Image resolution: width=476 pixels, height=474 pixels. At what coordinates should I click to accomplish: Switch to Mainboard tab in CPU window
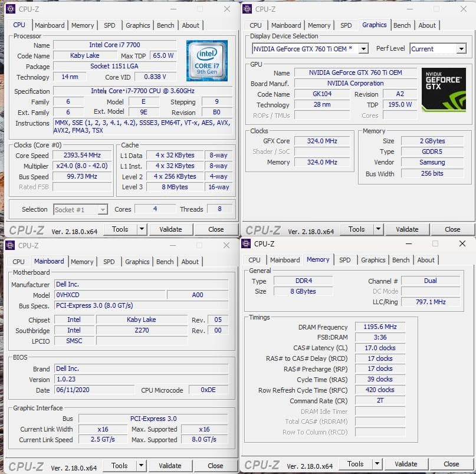click(50, 25)
